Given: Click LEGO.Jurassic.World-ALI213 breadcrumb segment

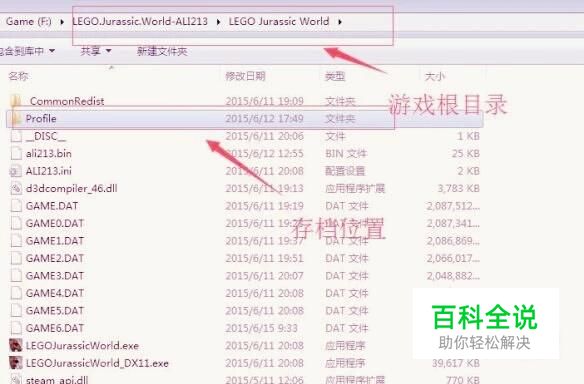Looking at the screenshot, I should click(140, 22).
